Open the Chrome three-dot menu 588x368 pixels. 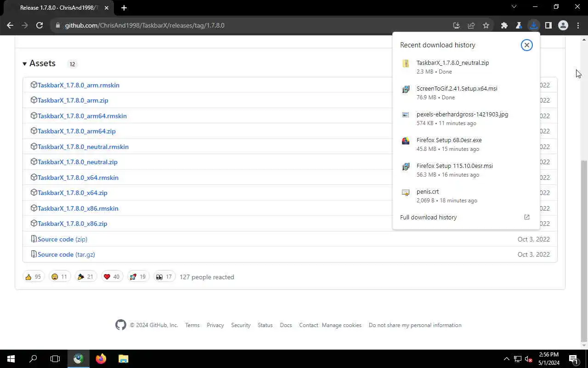coord(578,25)
